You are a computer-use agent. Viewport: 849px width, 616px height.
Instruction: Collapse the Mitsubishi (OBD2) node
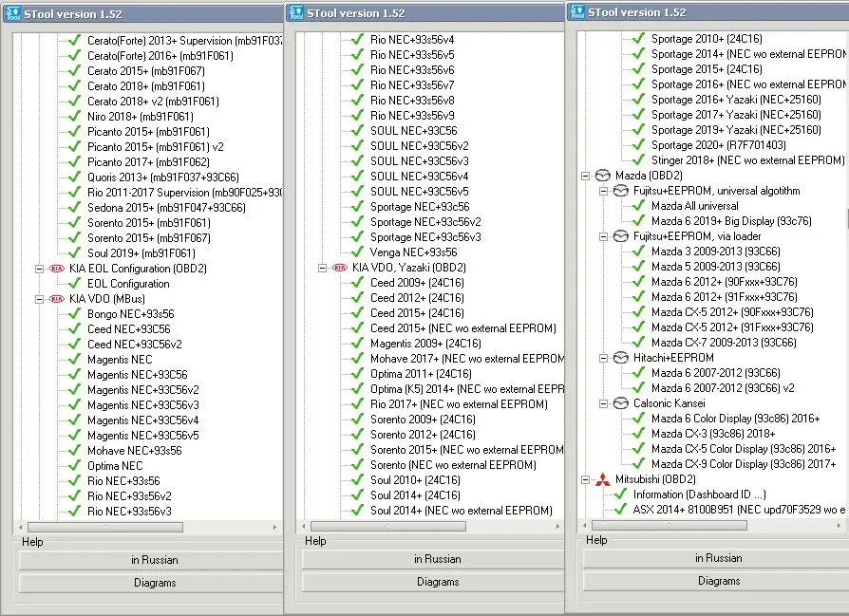[585, 479]
